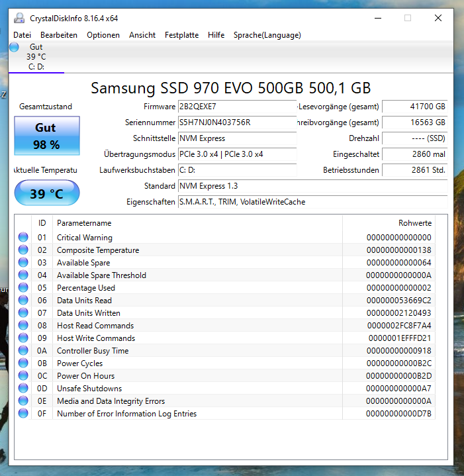The height and width of the screenshot is (476, 464).
Task: Click raw value 00000000000D7B
Action: pos(398,414)
